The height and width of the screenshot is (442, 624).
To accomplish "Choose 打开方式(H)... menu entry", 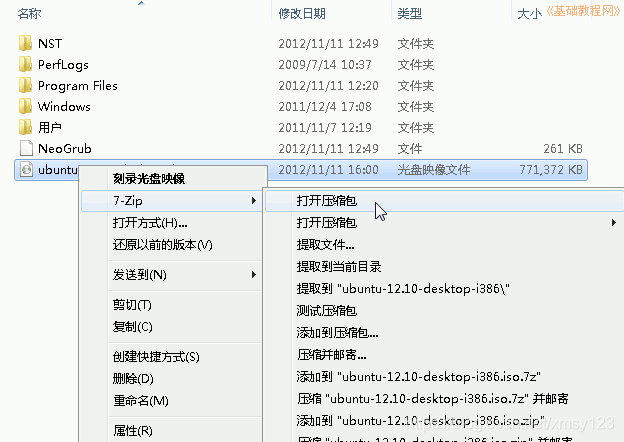I will [150, 223].
